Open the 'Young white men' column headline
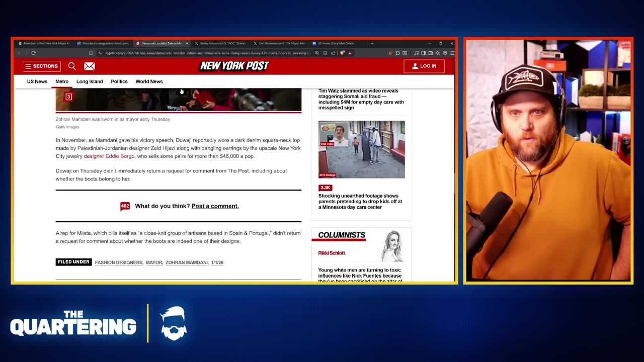This screenshot has width=644, height=362. (360, 275)
